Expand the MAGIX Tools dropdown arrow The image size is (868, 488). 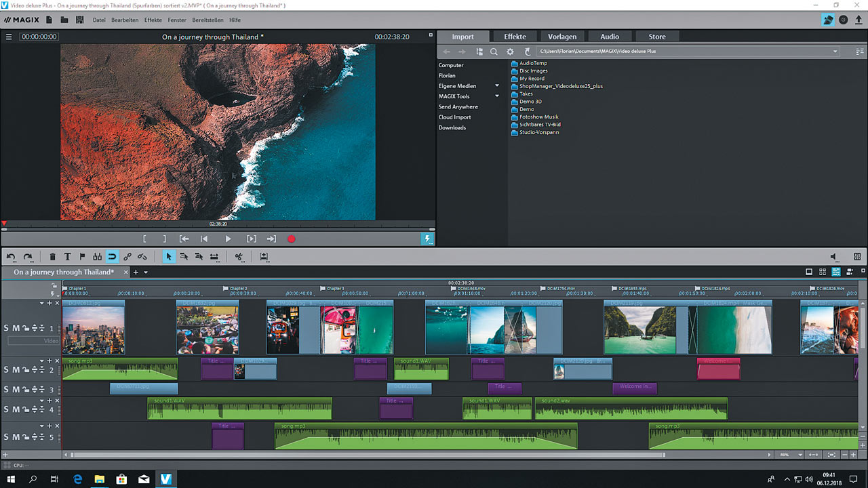click(x=496, y=96)
